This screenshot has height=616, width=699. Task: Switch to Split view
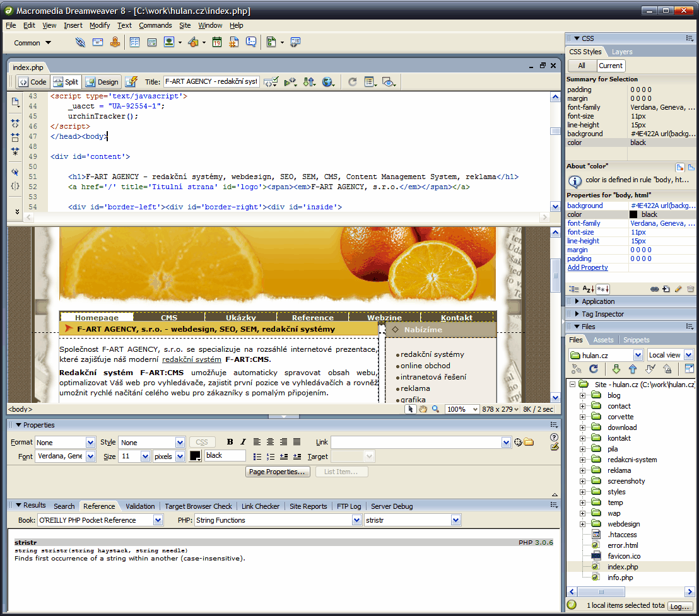point(66,82)
